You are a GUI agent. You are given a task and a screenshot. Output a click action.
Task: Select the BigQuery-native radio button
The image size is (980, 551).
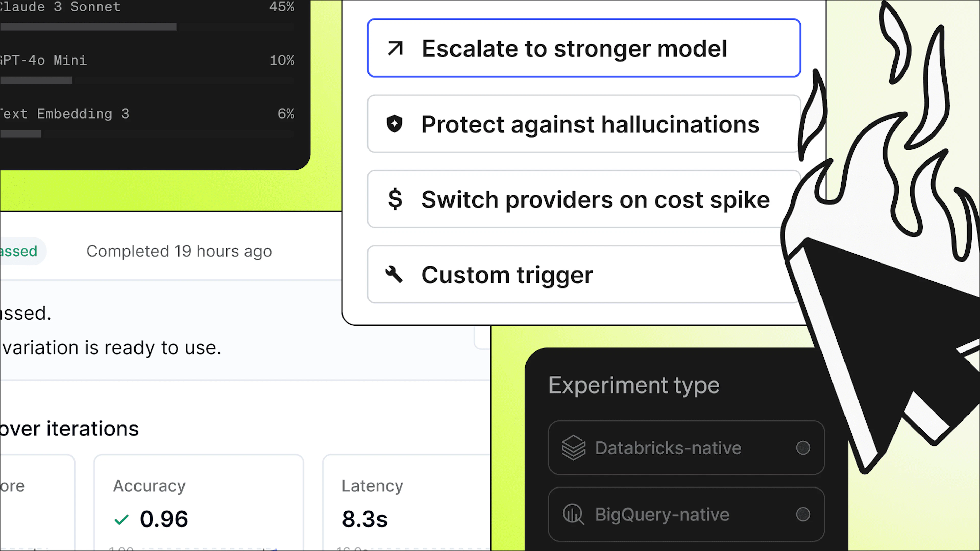(803, 514)
